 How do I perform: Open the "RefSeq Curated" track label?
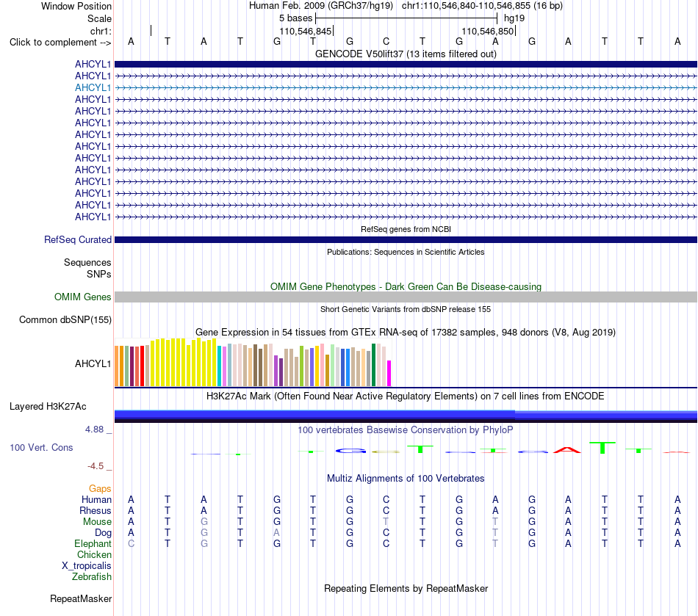pyautogui.click(x=78, y=240)
